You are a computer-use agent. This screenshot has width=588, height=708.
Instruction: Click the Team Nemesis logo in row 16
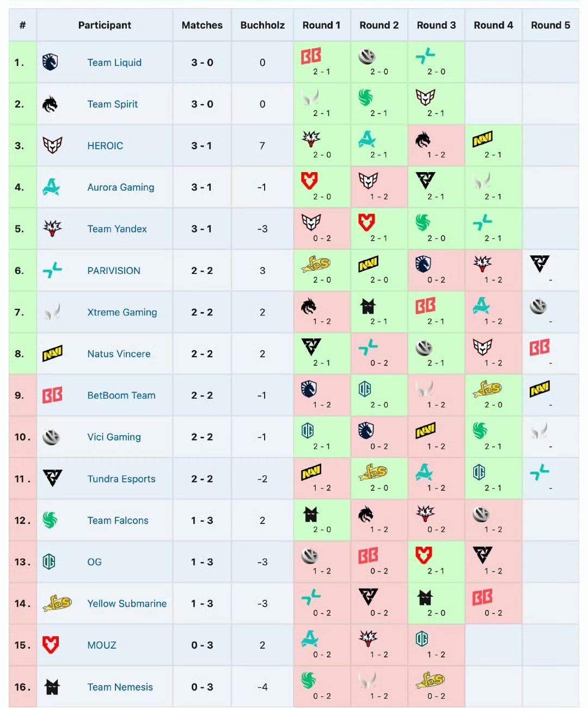tap(52, 687)
